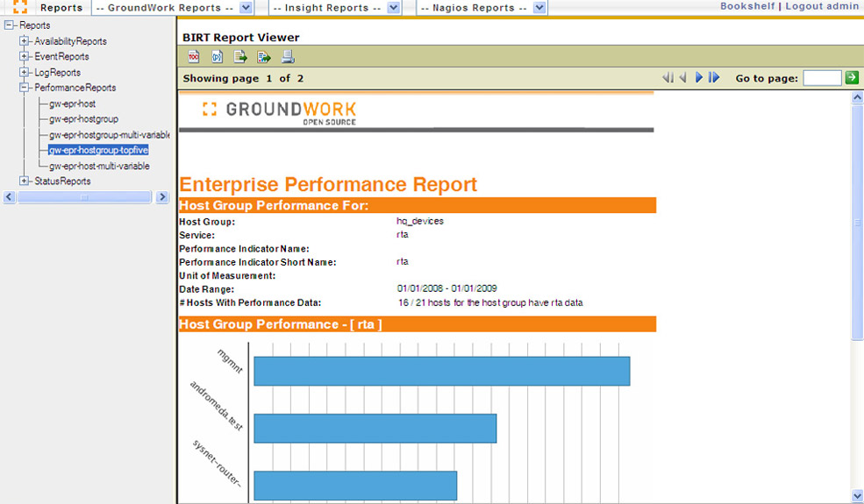Click the mgmnt bar in chart

442,371
